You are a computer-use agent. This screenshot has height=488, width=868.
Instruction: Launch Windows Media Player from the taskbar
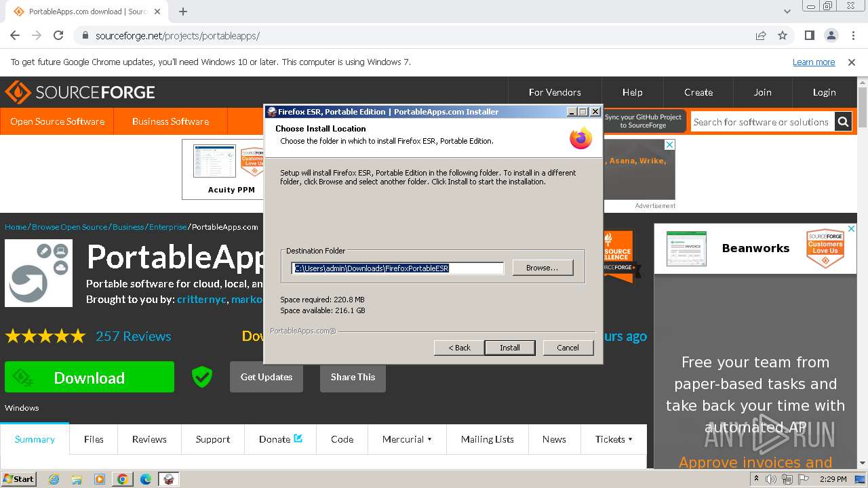(100, 479)
